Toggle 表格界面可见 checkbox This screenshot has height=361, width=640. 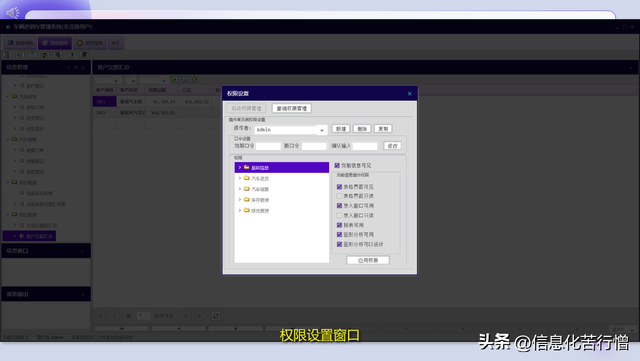pos(339,187)
